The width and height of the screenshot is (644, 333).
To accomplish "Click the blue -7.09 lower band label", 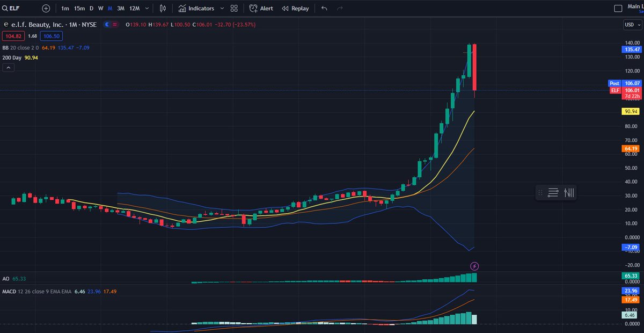I will 630,247.
